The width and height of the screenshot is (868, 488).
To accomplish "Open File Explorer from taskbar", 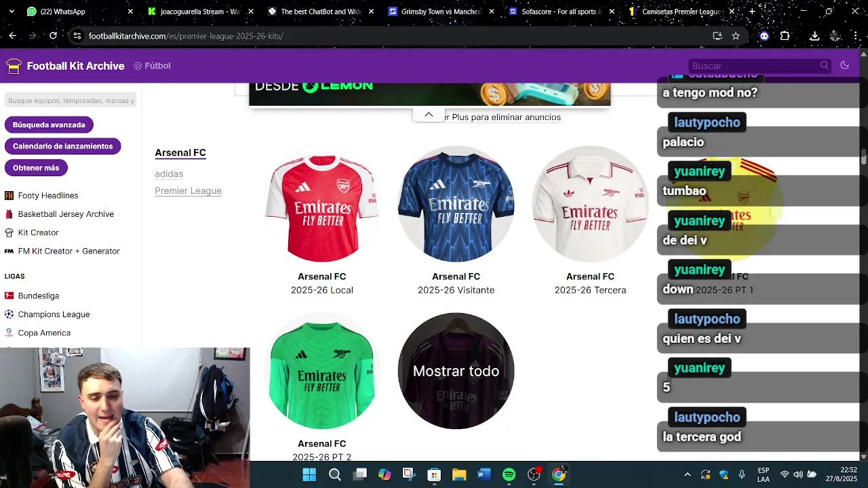I will point(459,474).
